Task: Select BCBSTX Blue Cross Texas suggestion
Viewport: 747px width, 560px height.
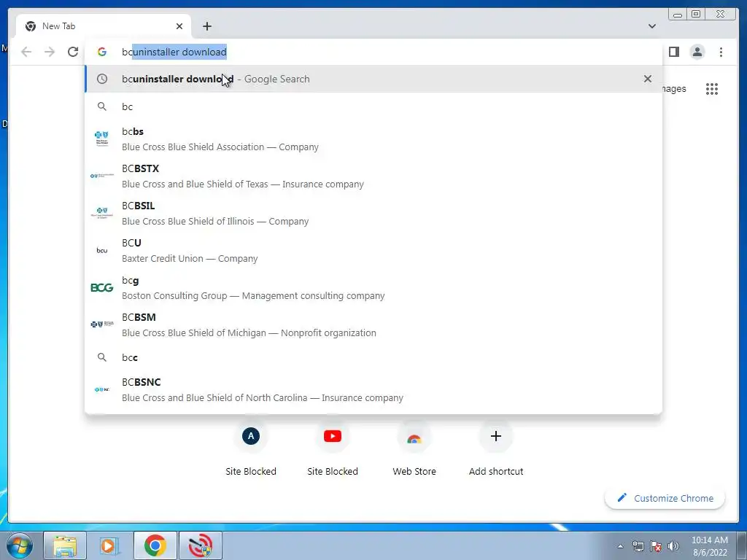Action: (373, 176)
